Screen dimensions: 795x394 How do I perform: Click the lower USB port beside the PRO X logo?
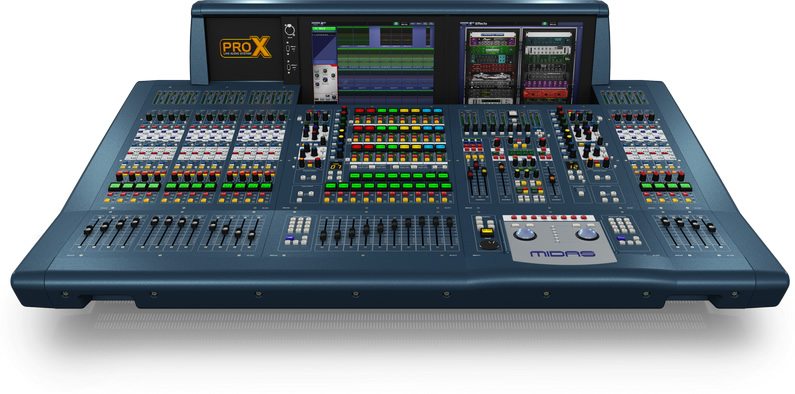(288, 66)
